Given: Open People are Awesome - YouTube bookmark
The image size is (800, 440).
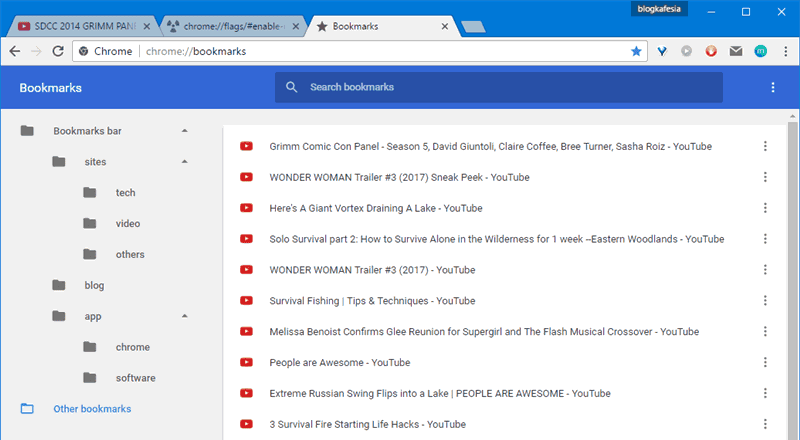Looking at the screenshot, I should point(340,362).
